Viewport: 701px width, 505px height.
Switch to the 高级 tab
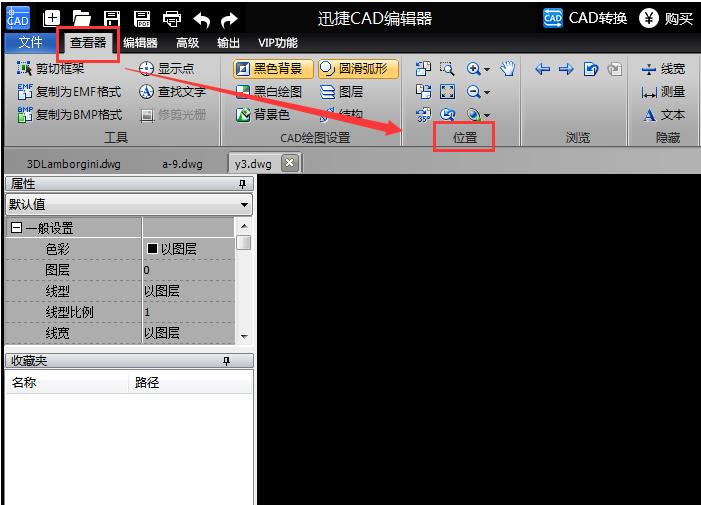pyautogui.click(x=187, y=43)
